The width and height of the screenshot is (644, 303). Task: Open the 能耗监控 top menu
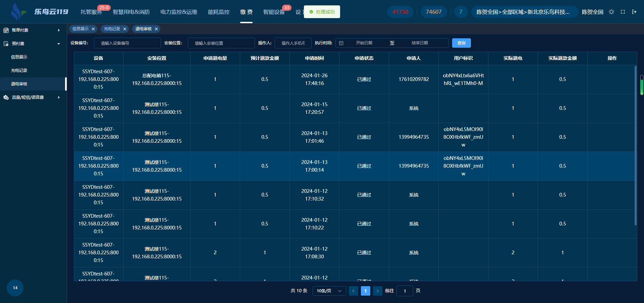coord(219,12)
